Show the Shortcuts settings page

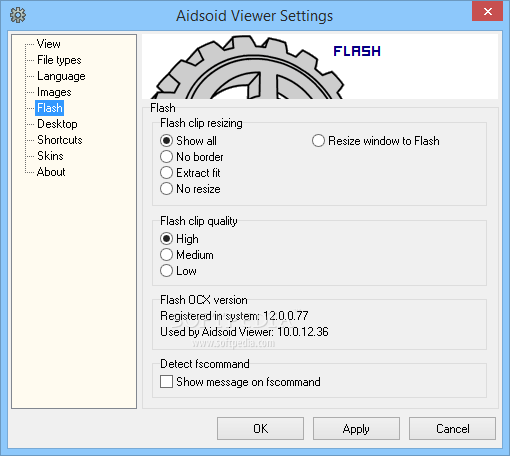(60, 140)
